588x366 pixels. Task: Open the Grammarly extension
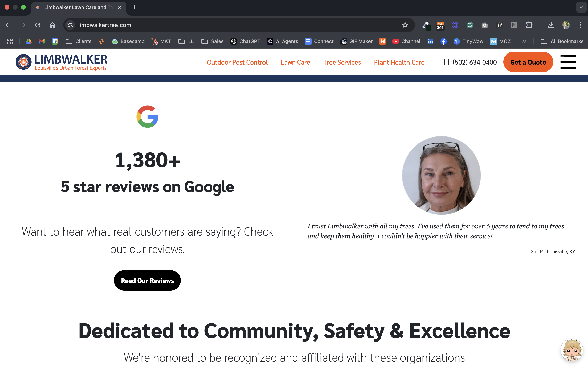pyautogui.click(x=470, y=25)
